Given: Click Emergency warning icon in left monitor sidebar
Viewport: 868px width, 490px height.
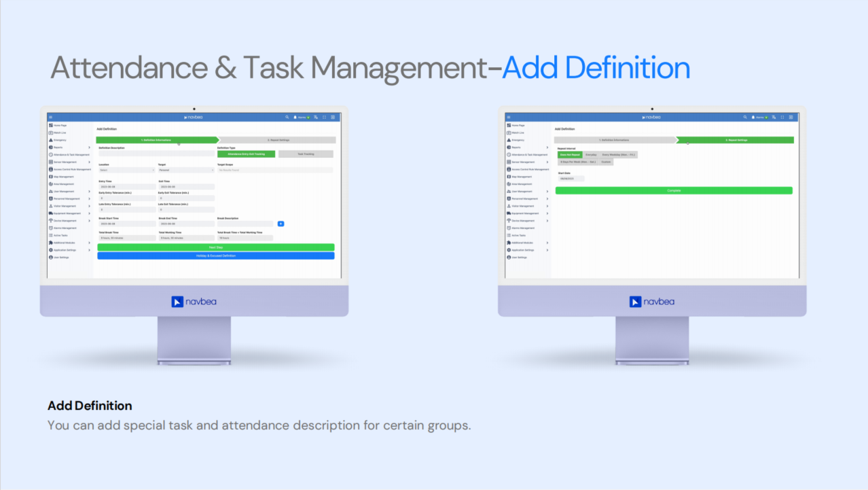Looking at the screenshot, I should pos(51,140).
